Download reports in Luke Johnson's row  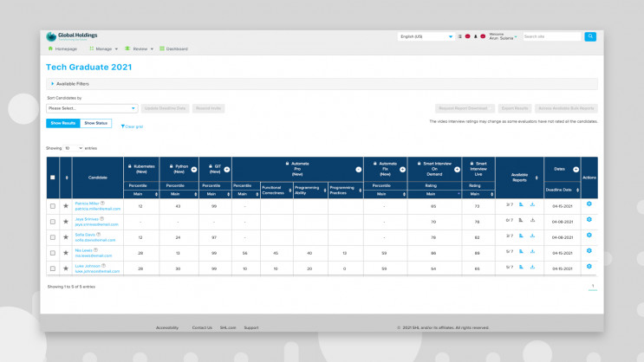click(532, 267)
